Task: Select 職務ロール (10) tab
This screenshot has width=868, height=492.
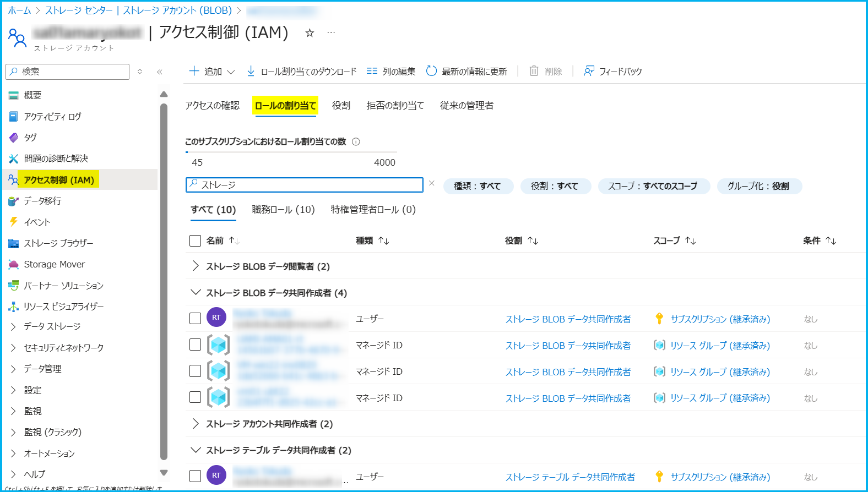Action: pos(284,210)
